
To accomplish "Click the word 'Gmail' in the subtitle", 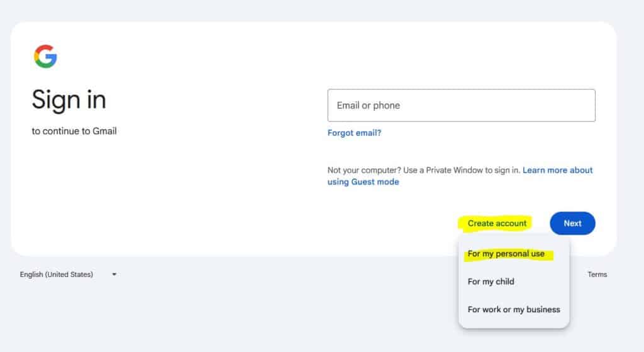I will (x=104, y=131).
